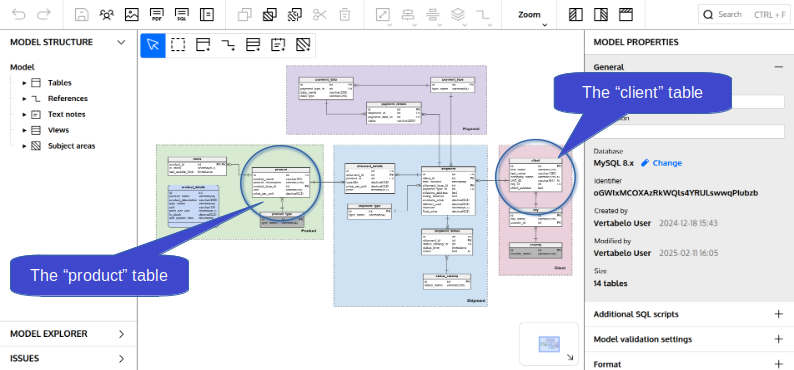Generate the SQL script
This screenshot has height=370, width=794.
(182, 15)
